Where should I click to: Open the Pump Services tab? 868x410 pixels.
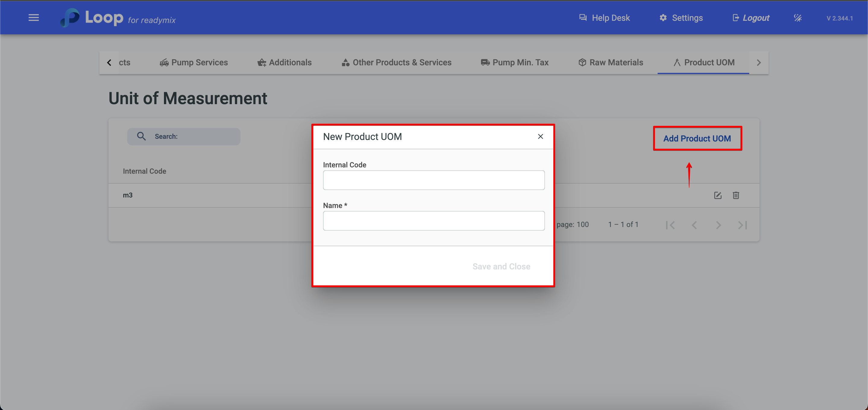(x=194, y=63)
